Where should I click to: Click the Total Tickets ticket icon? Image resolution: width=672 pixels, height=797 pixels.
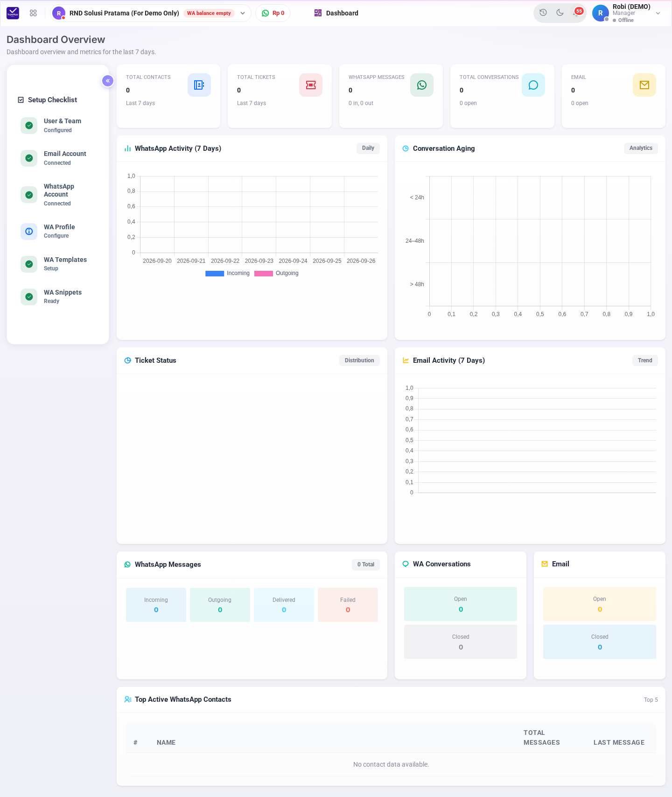[x=311, y=85]
